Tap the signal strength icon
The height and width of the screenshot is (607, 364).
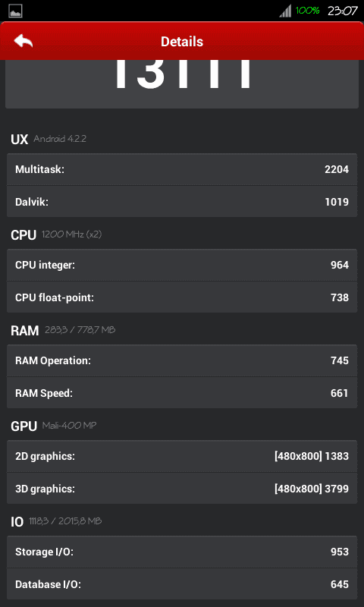285,11
